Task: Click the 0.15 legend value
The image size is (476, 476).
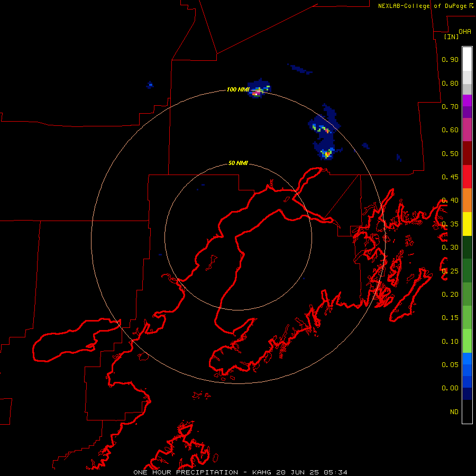Action: (x=450, y=318)
